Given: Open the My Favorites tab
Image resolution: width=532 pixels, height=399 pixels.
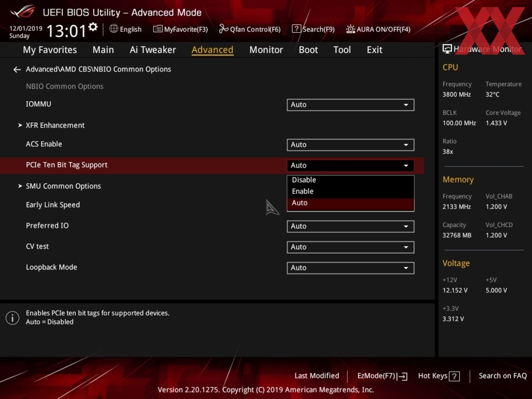Looking at the screenshot, I should point(50,50).
